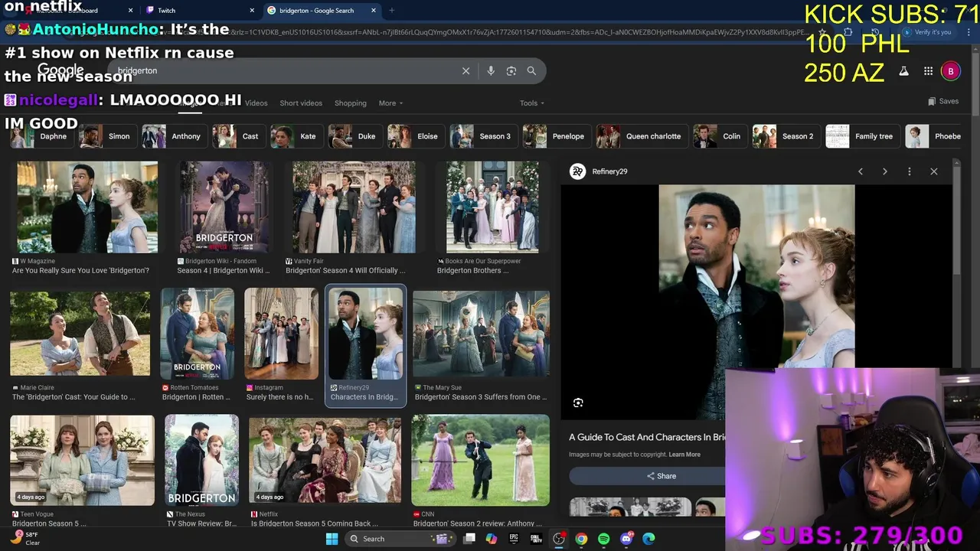980x551 pixels.
Task: Switch to Short videos results tab
Action: point(301,103)
